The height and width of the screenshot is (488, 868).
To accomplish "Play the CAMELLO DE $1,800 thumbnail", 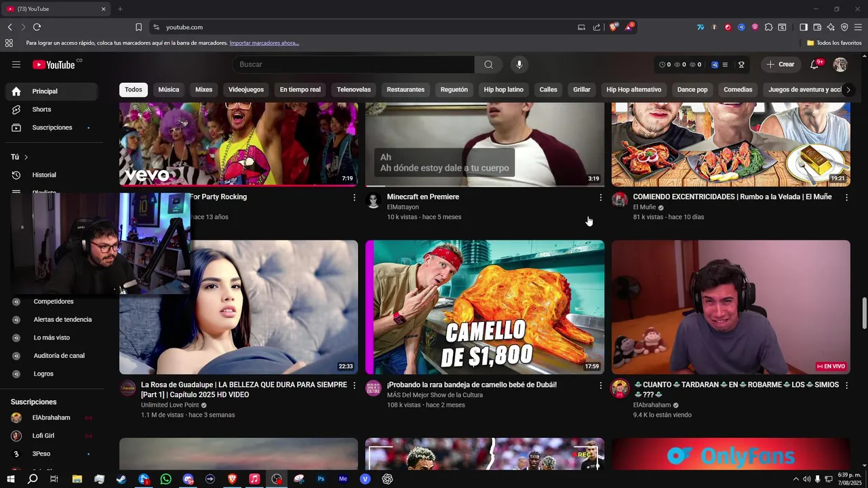I will [485, 307].
